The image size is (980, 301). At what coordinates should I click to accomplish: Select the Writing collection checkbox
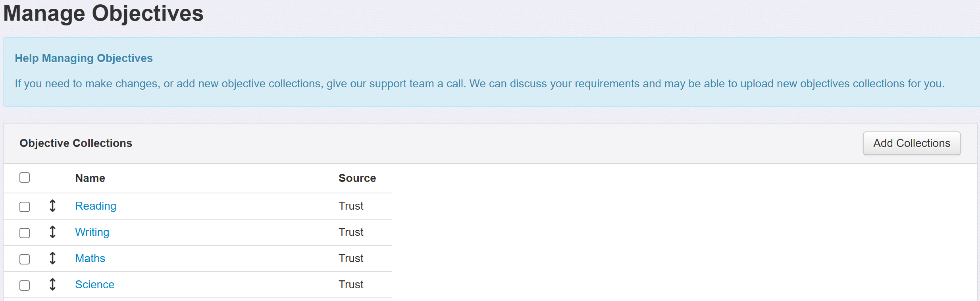pyautogui.click(x=25, y=233)
